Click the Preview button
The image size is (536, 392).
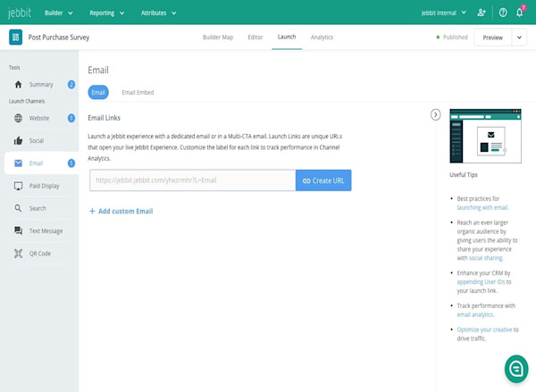tap(492, 38)
